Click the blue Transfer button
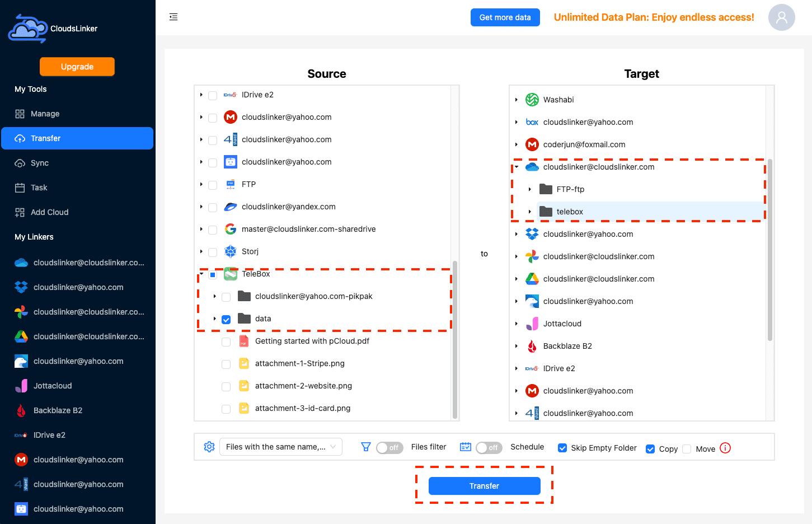 [x=485, y=486]
